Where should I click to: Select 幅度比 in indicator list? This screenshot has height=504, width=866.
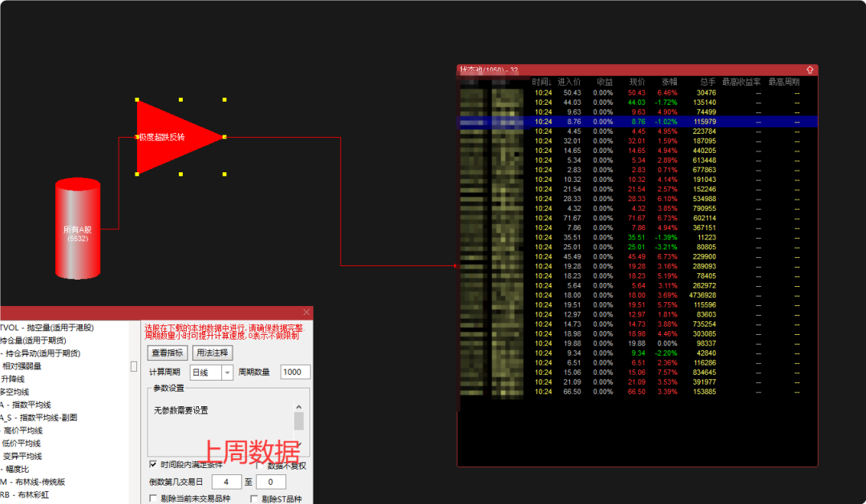[x=15, y=469]
